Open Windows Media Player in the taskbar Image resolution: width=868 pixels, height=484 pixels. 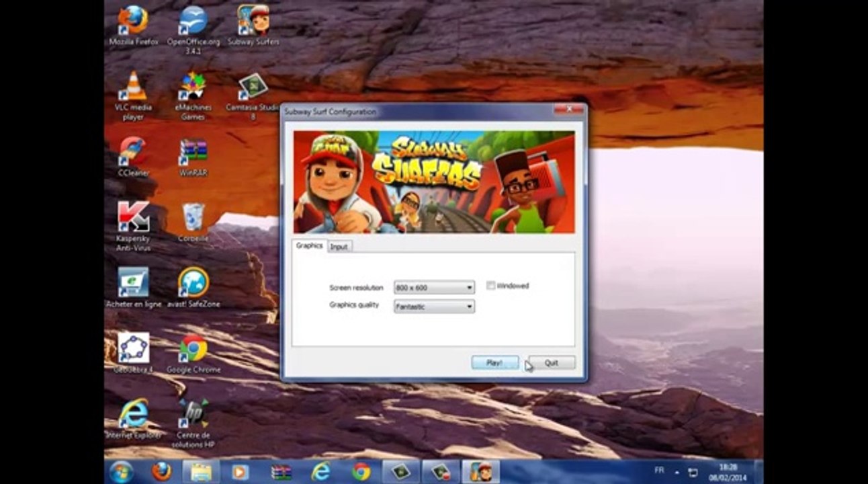[x=240, y=472]
